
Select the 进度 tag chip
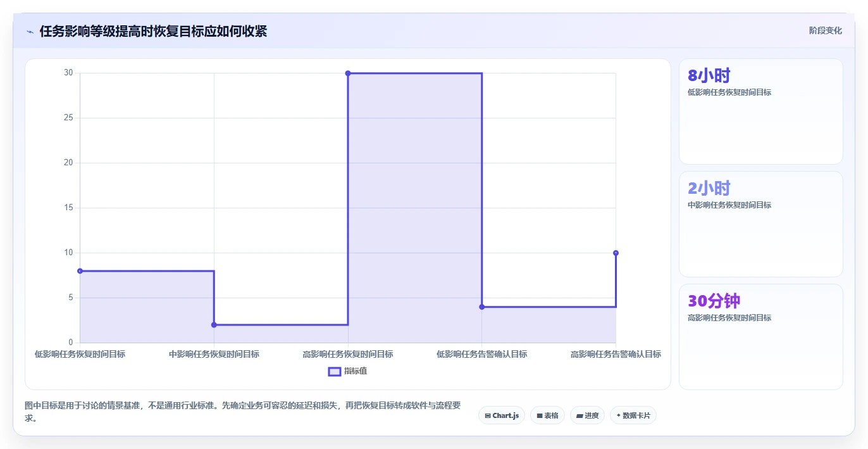click(x=587, y=415)
